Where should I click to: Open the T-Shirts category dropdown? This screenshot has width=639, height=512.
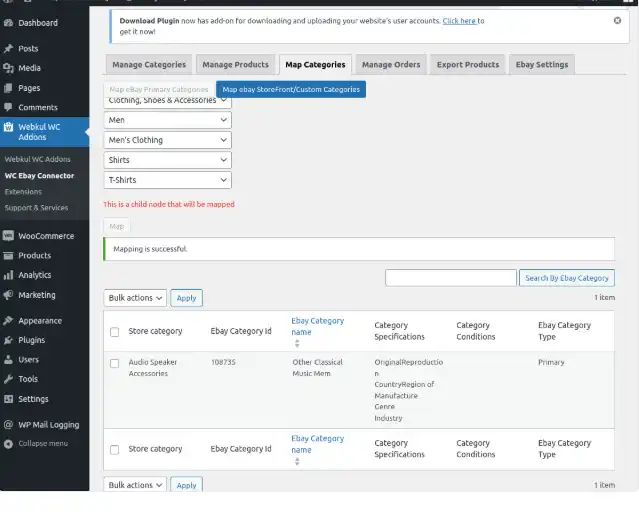[x=167, y=180]
